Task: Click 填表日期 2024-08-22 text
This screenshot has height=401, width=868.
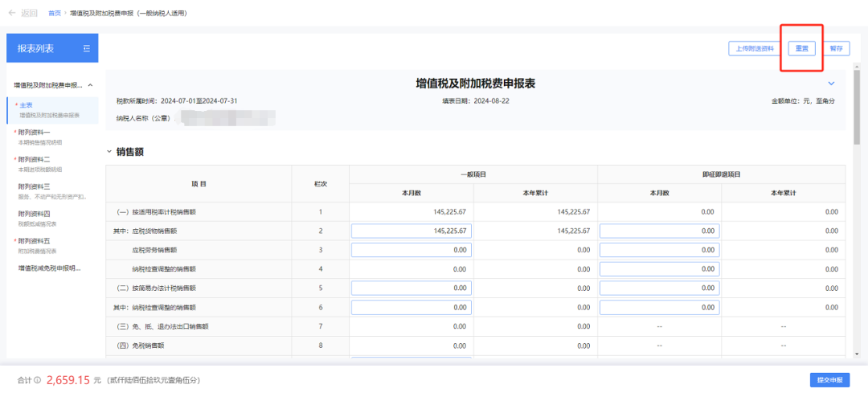Action: (x=476, y=101)
